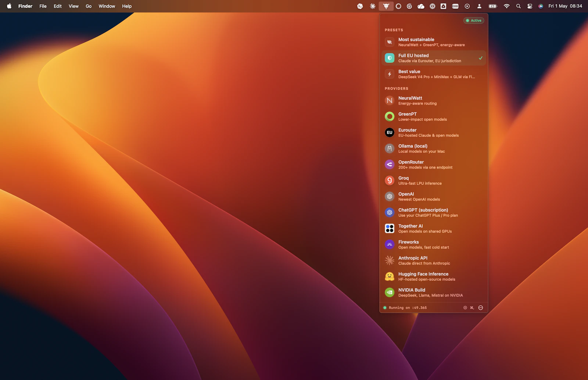Open the spiral icon in menu bar
Image resolution: width=588 pixels, height=380 pixels.
(x=409, y=6)
